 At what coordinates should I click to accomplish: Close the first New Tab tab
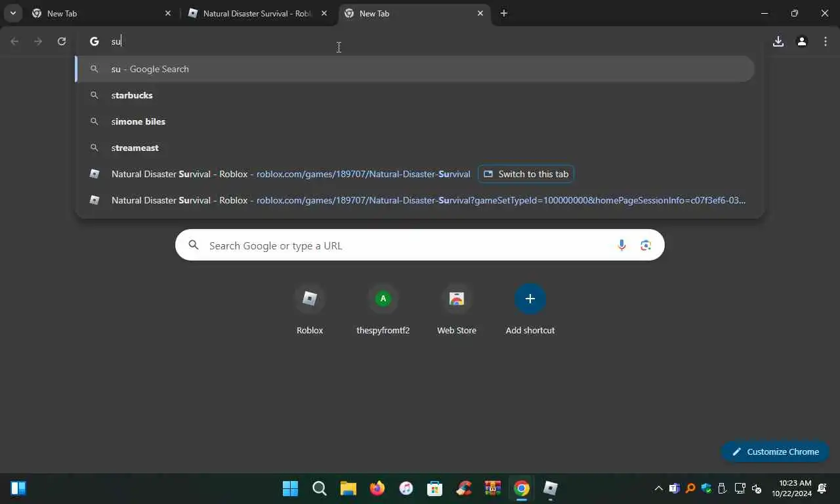pyautogui.click(x=167, y=13)
